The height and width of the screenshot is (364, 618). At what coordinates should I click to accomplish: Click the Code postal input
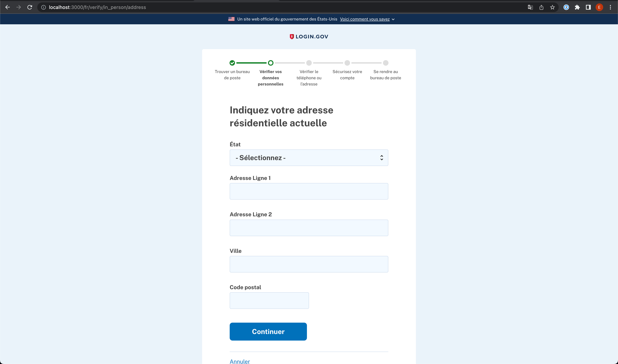pos(269,300)
